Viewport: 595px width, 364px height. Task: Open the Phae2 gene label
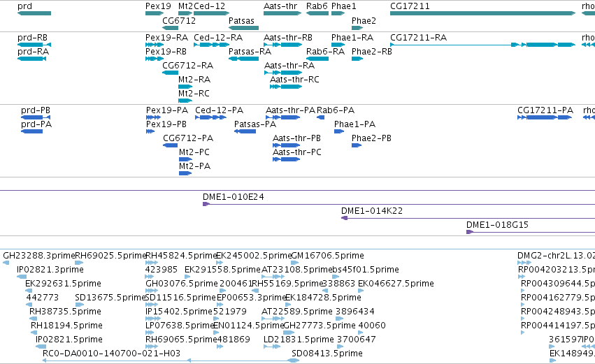click(364, 20)
